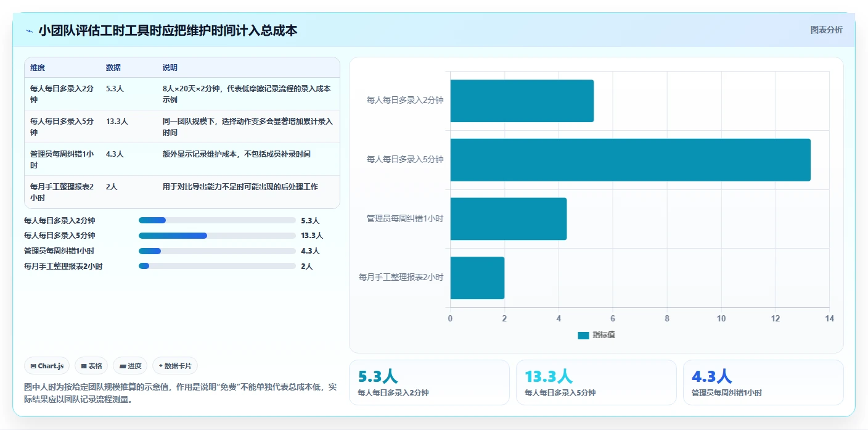Click the lightning icon beside the title
This screenshot has height=430, width=868.
point(30,31)
